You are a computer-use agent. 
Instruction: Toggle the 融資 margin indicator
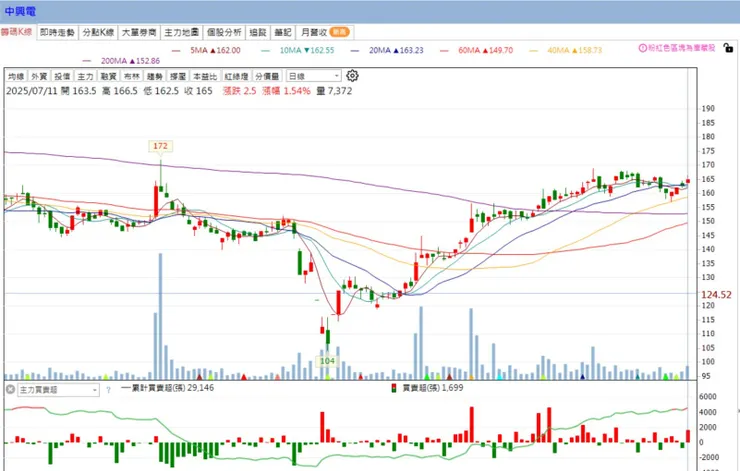[108, 76]
